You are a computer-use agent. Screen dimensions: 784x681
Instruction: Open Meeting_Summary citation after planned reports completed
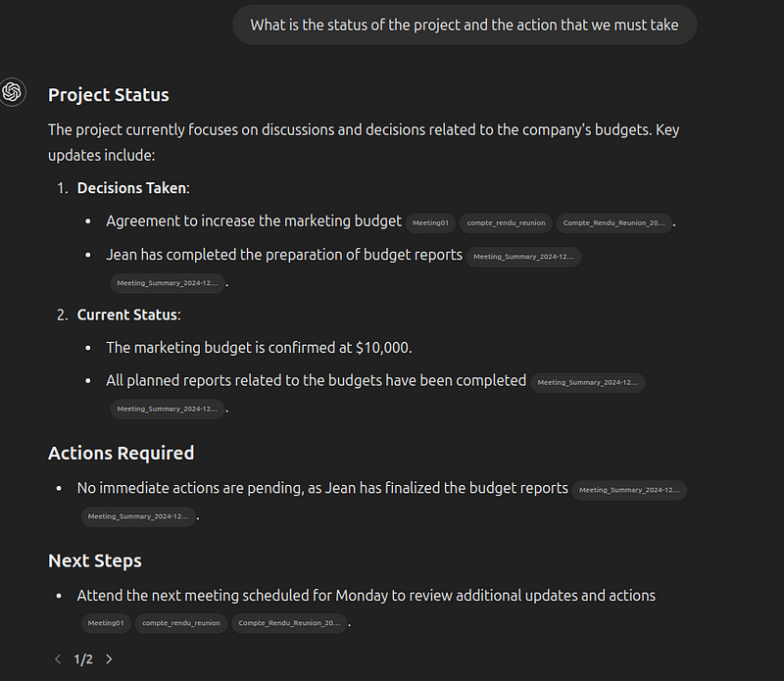587,382
